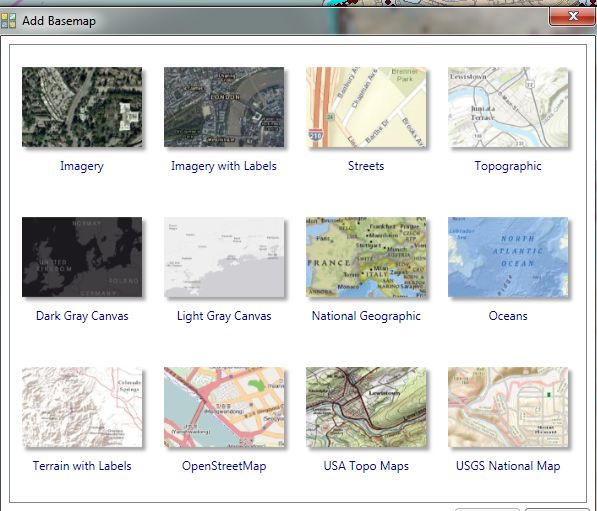597x511 pixels.
Task: Choose the Terrain with Labels thumbnail
Action: (x=82, y=407)
